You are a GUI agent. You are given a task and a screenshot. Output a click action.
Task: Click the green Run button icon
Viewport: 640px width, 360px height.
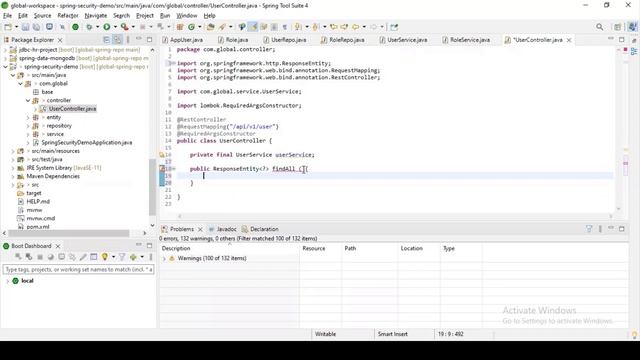coord(107,27)
